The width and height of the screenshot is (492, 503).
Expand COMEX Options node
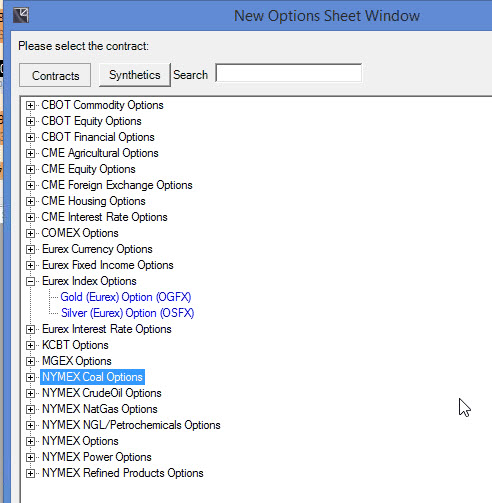coord(30,233)
